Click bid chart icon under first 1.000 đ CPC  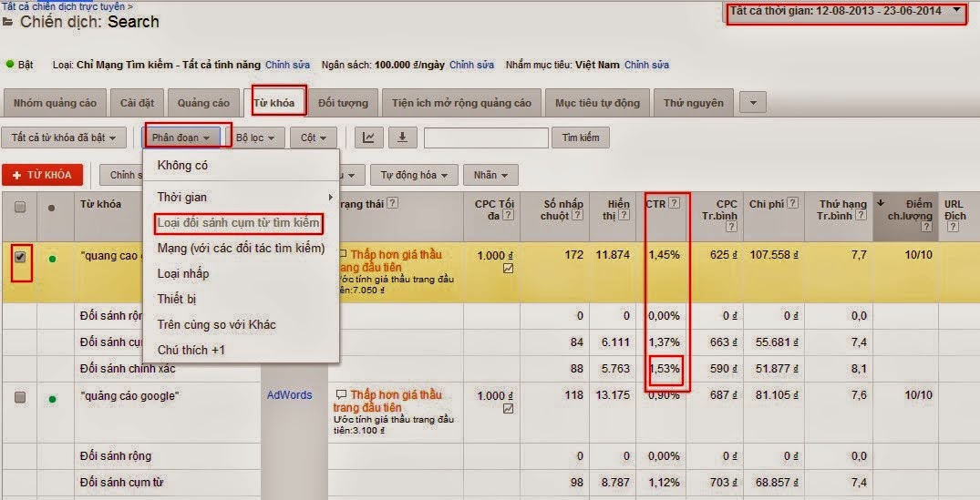pos(508,269)
